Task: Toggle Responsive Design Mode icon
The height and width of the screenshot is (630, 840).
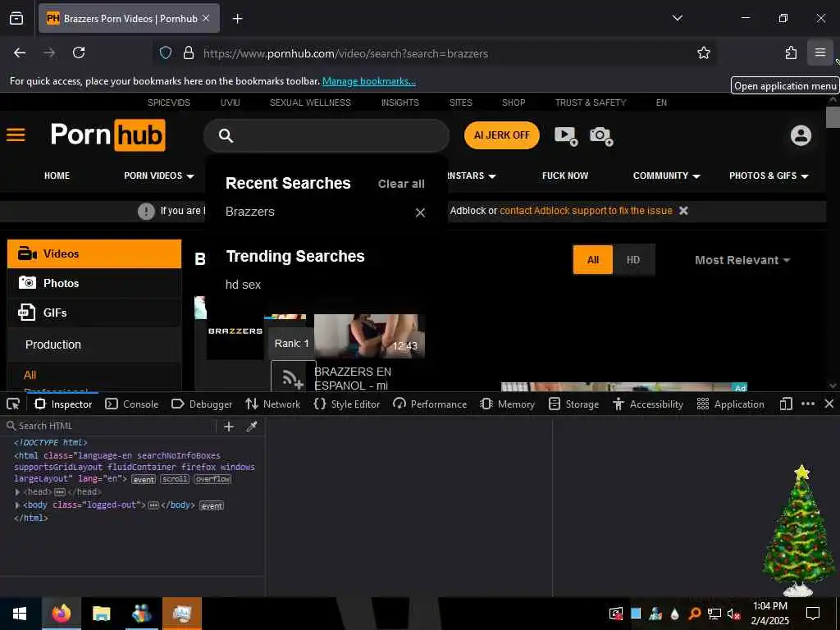Action: point(786,404)
